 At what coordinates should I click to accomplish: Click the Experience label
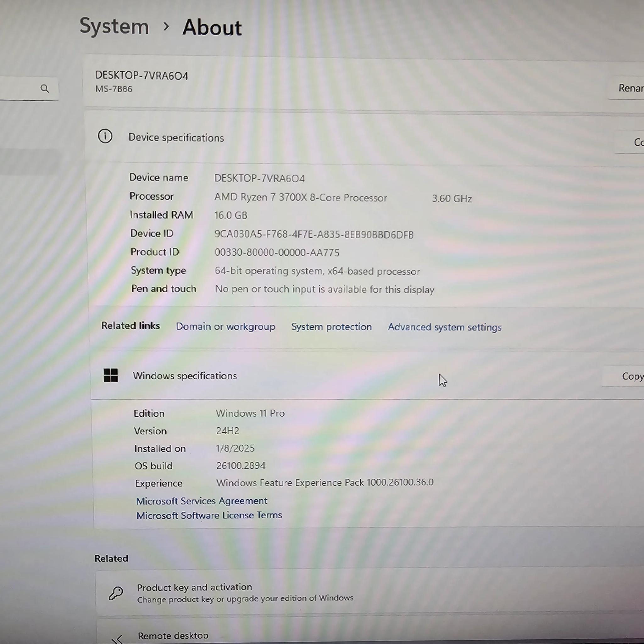coord(159,483)
